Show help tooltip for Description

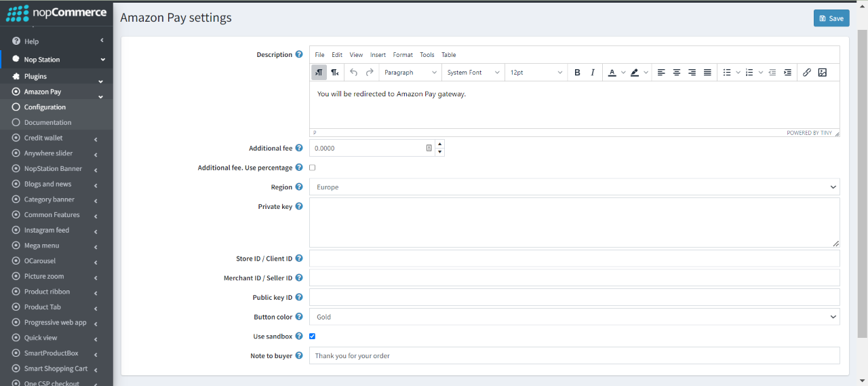pyautogui.click(x=299, y=55)
